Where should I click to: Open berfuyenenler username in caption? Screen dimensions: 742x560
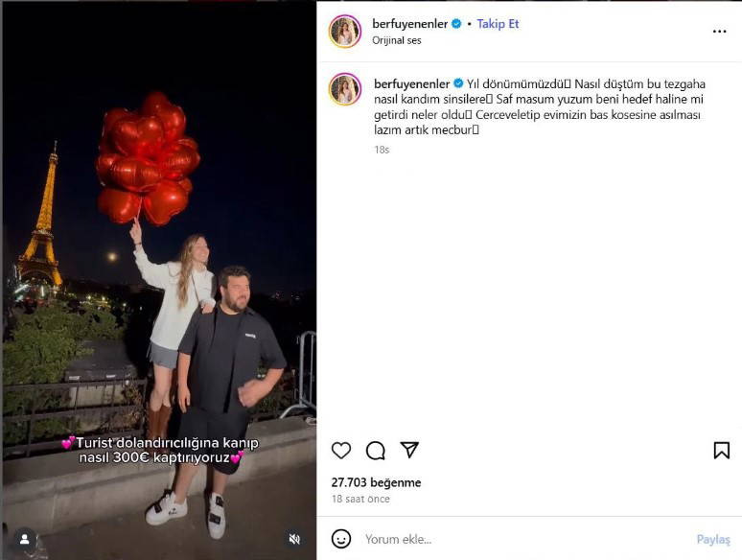pos(411,83)
